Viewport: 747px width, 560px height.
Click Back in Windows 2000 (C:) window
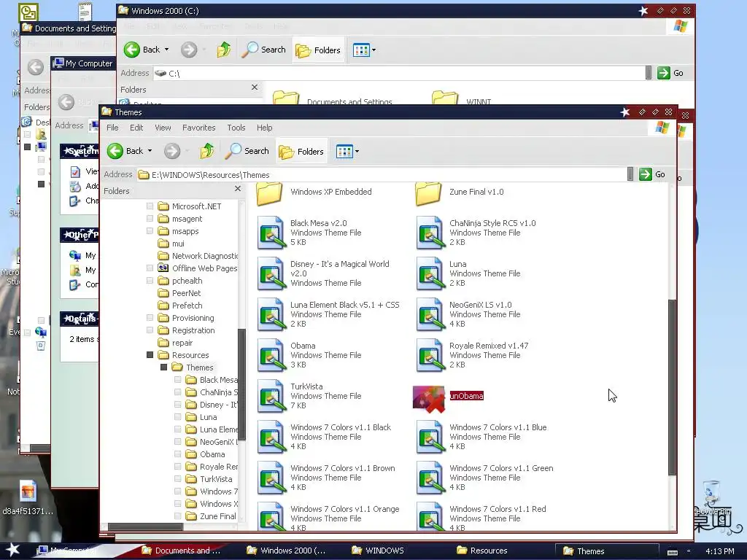point(142,50)
